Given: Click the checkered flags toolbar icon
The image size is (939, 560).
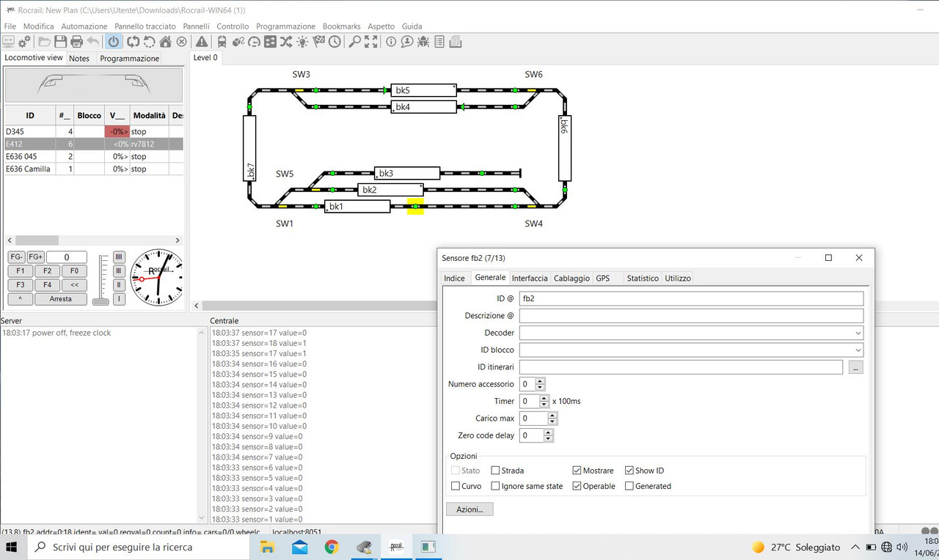Looking at the screenshot, I should 319,42.
